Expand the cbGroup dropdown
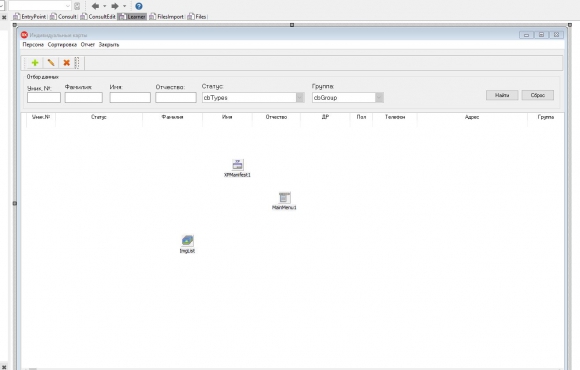 click(379, 98)
